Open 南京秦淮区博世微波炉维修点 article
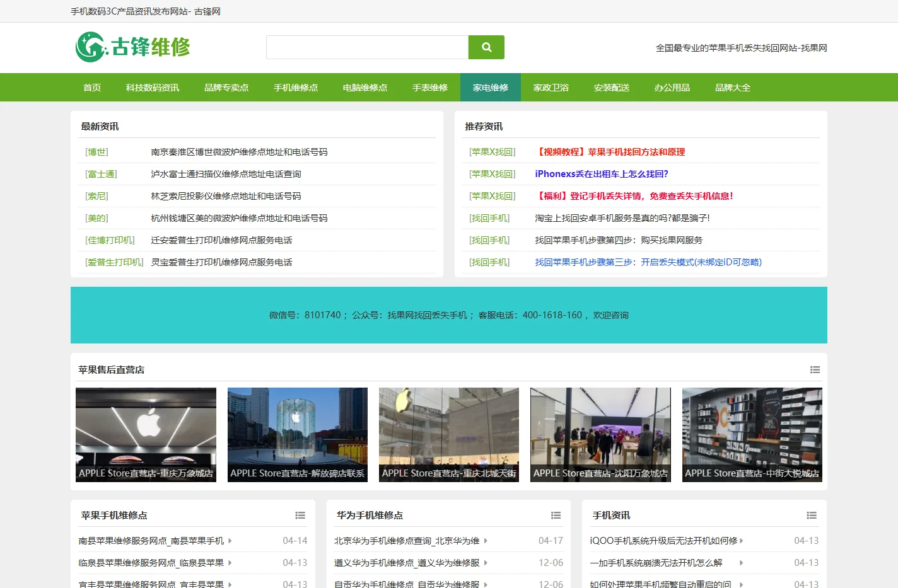The width and height of the screenshot is (898, 588). point(240,152)
